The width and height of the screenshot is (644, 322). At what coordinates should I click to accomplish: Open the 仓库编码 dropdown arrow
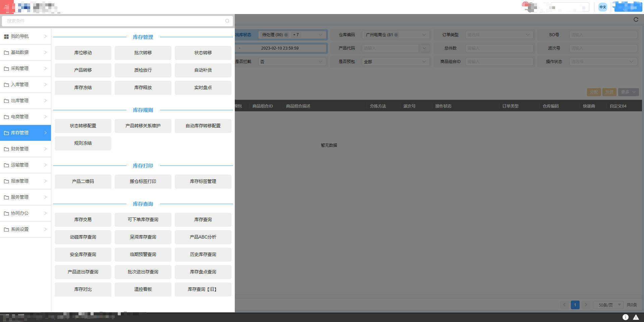(424, 35)
